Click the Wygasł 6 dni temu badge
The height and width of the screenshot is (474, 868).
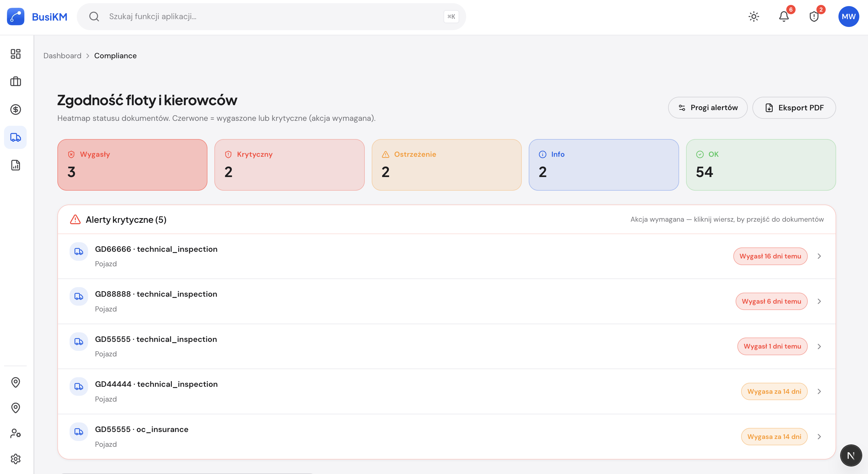tap(771, 301)
